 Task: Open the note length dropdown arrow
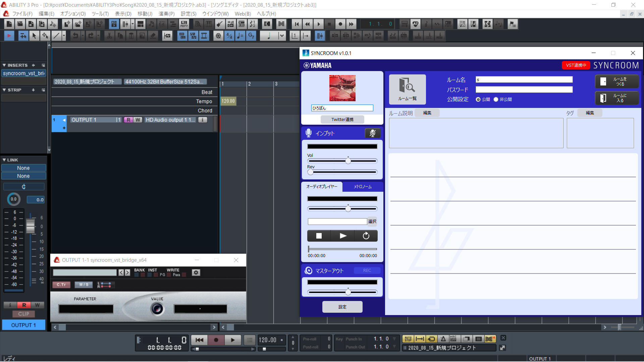click(282, 36)
